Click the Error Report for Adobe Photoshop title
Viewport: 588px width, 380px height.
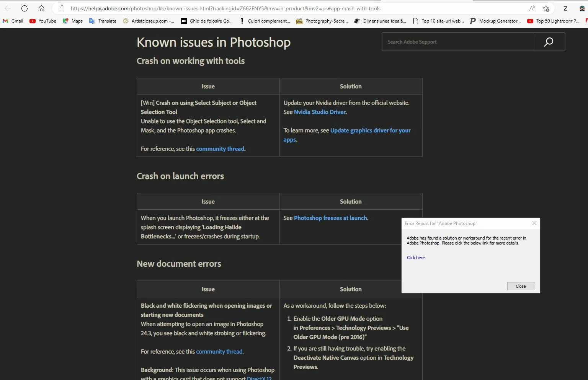point(441,223)
